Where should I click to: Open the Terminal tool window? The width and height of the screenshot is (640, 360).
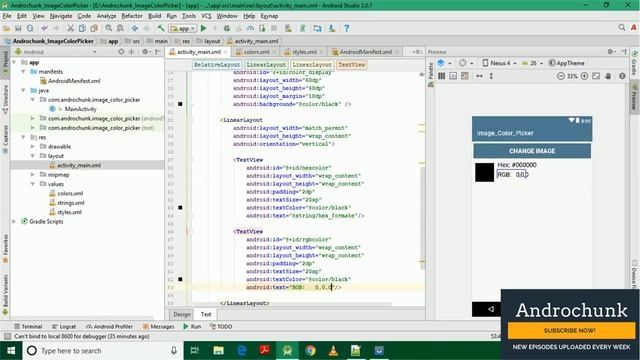click(x=28, y=327)
